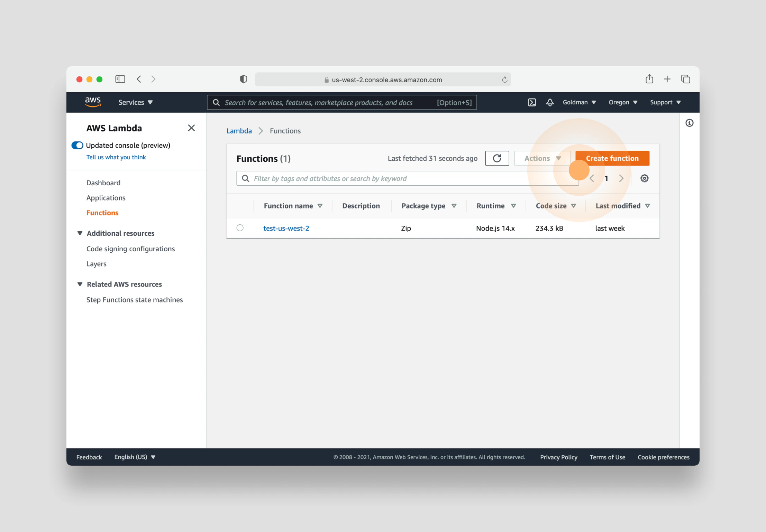766x532 pixels.
Task: Select Functions in sidebar
Action: [x=102, y=213]
